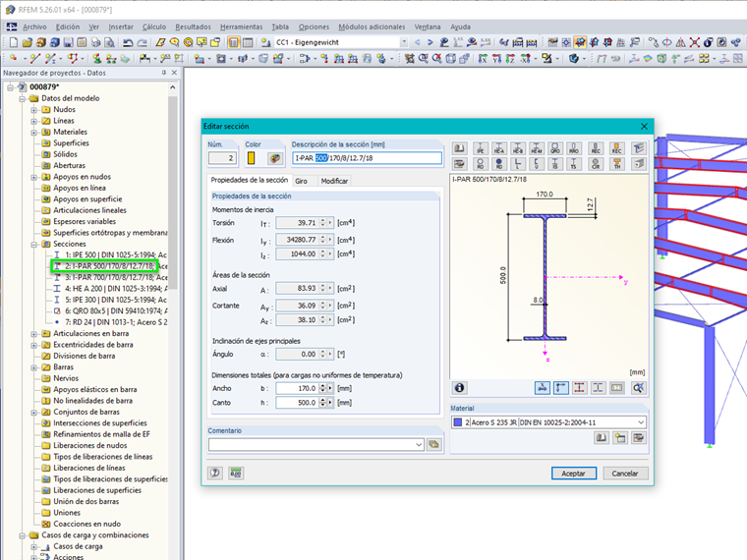Open the Módulos adicionales menu
This screenshot has width=747, height=560.
point(373,27)
